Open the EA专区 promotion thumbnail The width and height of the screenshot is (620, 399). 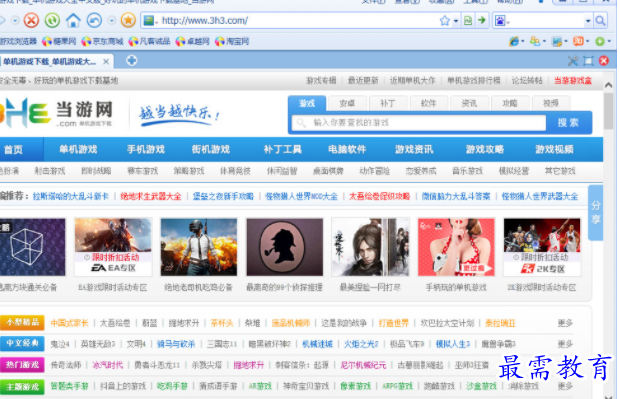tap(113, 247)
